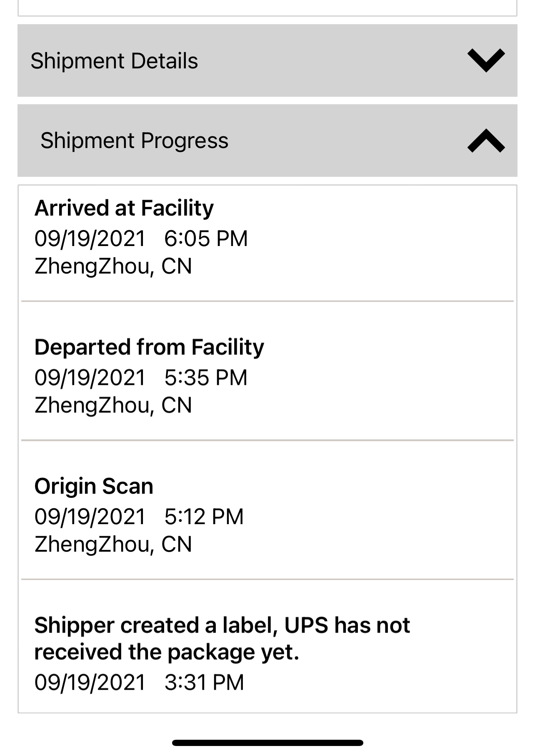
Task: Open the Shipment Details section header
Action: 114,61
